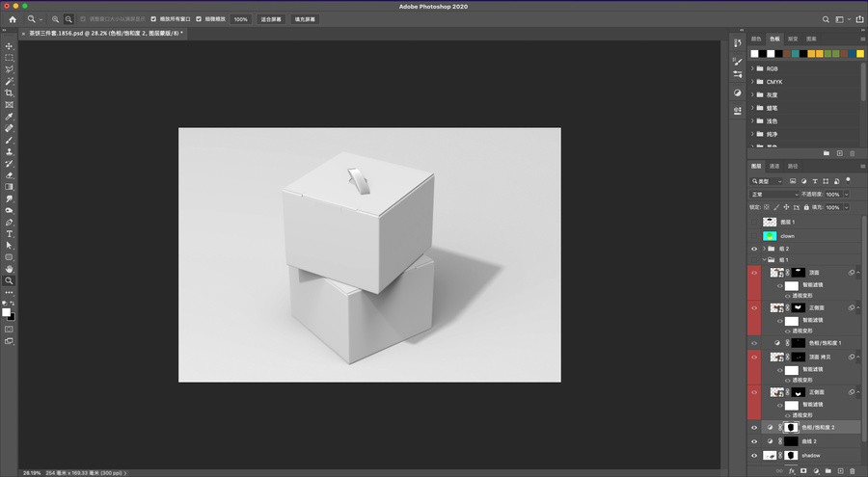Screen dimensions: 868x477
Task: Create new adjustment layer icon
Action: pos(816,471)
